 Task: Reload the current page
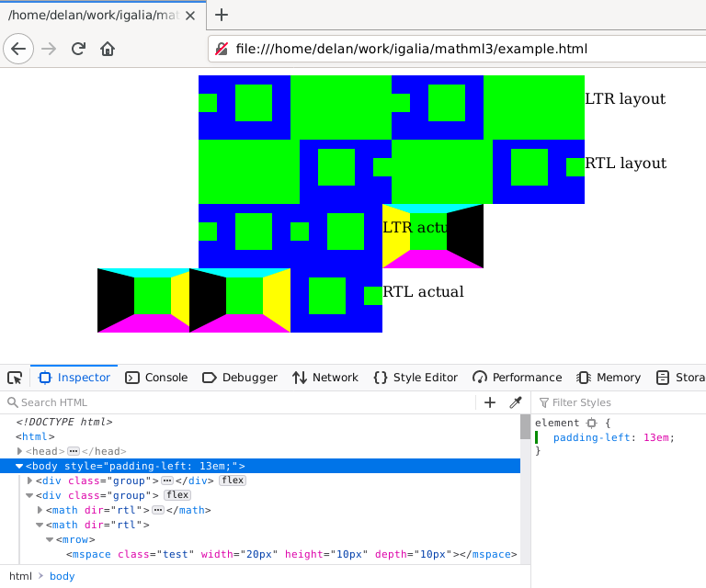point(79,49)
